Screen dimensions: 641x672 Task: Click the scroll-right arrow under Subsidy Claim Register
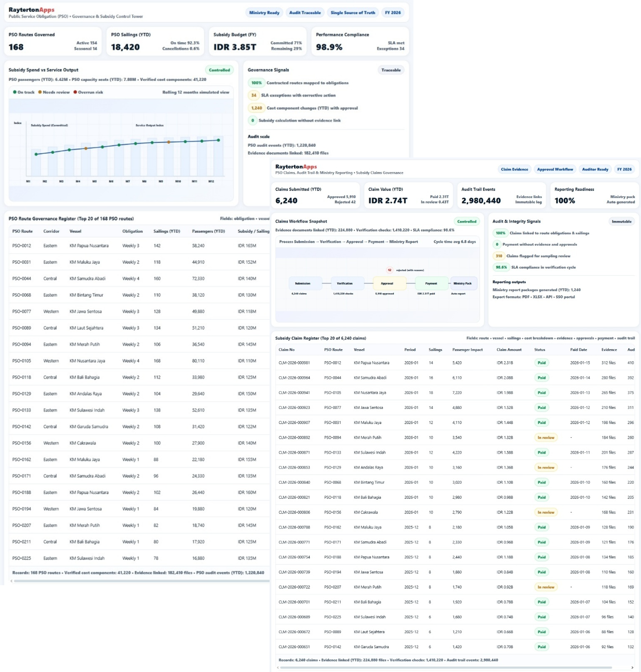[x=632, y=667]
